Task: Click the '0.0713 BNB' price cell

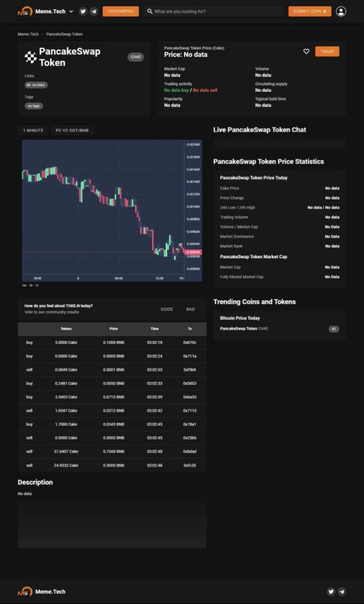Action: 114,397
